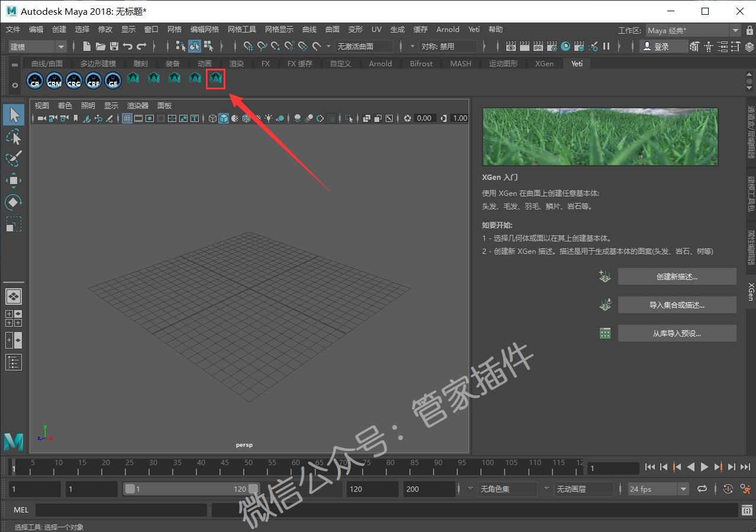Start IPR render from the status line
Image resolution: width=756 pixels, height=532 pixels.
pyautogui.click(x=538, y=46)
